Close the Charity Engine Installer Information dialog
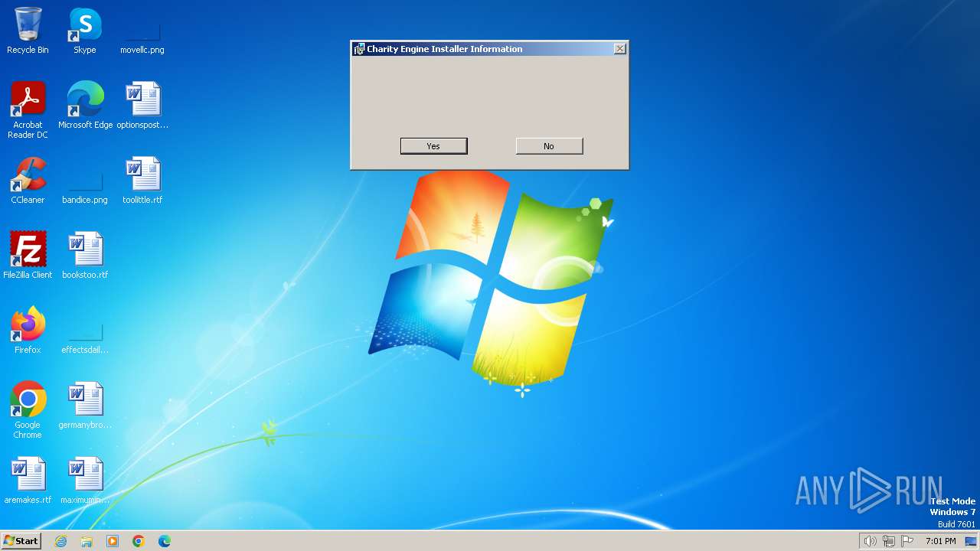 (x=620, y=49)
